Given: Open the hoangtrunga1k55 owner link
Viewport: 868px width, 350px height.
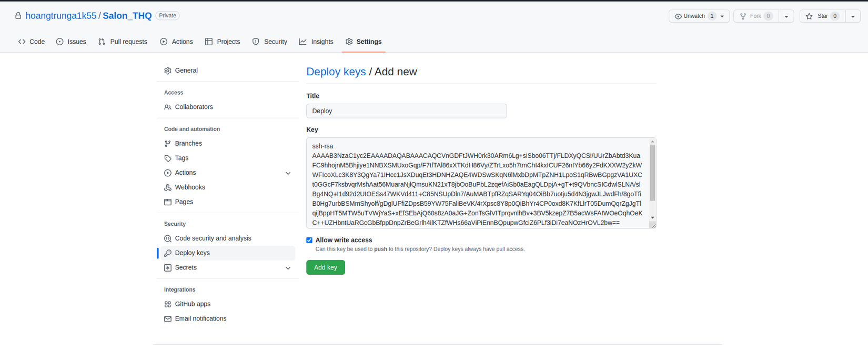Looking at the screenshot, I should point(61,16).
